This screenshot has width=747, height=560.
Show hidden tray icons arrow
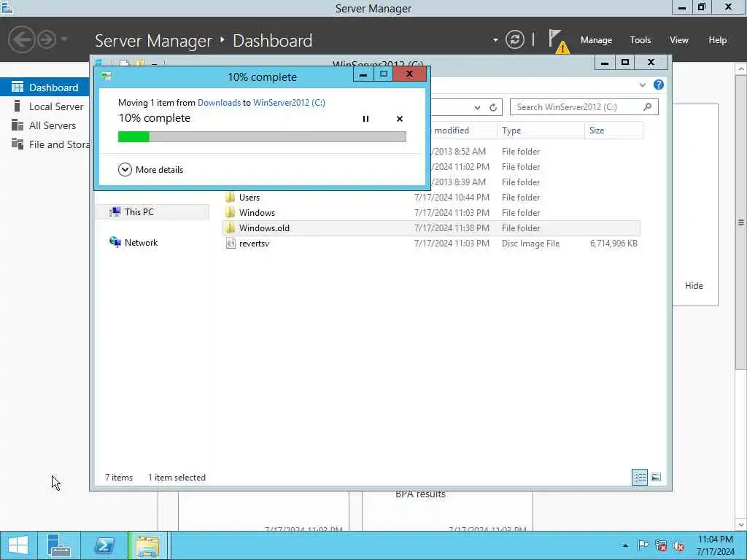(x=625, y=545)
